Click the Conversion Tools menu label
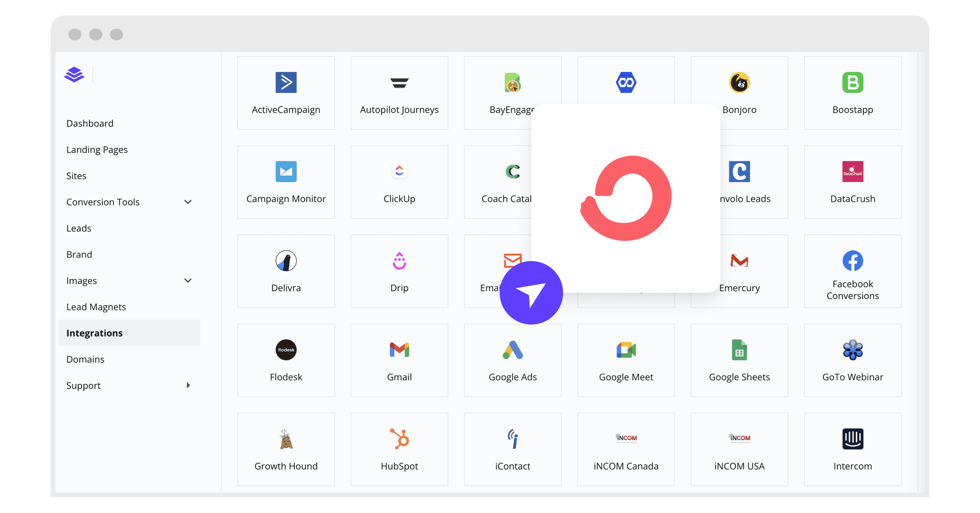The height and width of the screenshot is (513, 980). tap(103, 202)
